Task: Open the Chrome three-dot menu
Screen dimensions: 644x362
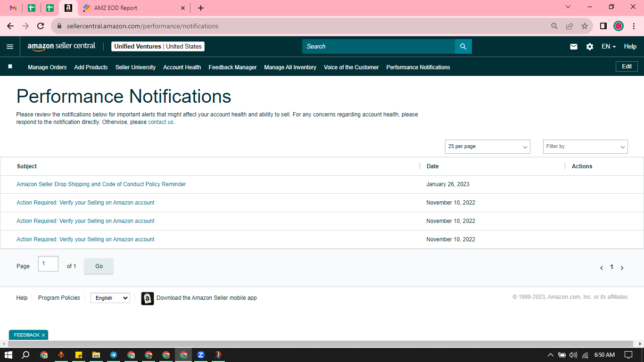Action: point(634,26)
